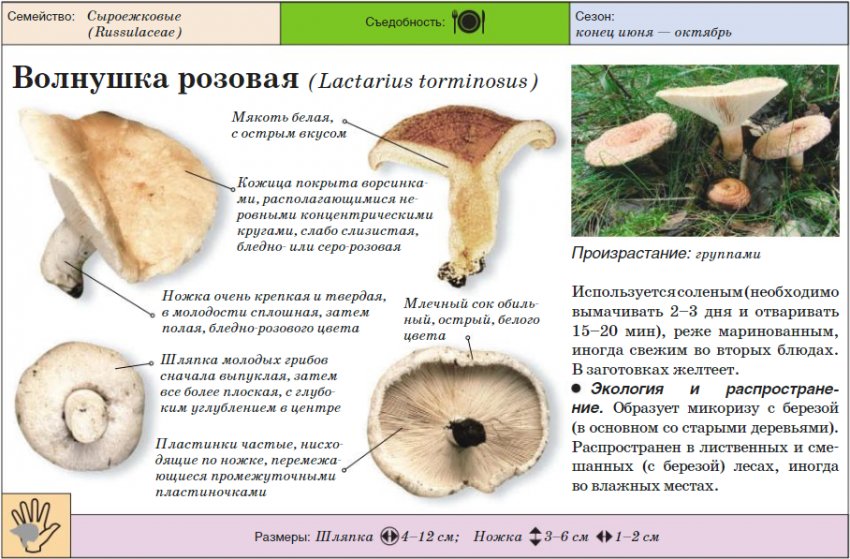Click the value 1–2 см

[x=638, y=537]
